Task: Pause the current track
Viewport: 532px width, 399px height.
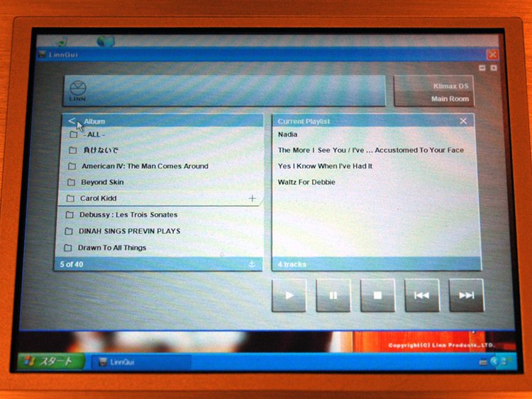Action: coord(333,295)
